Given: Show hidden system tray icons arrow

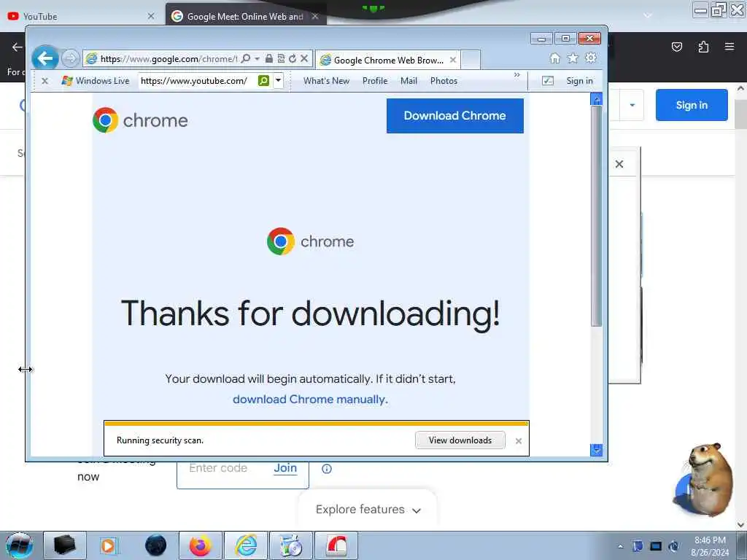Looking at the screenshot, I should coord(620,546).
